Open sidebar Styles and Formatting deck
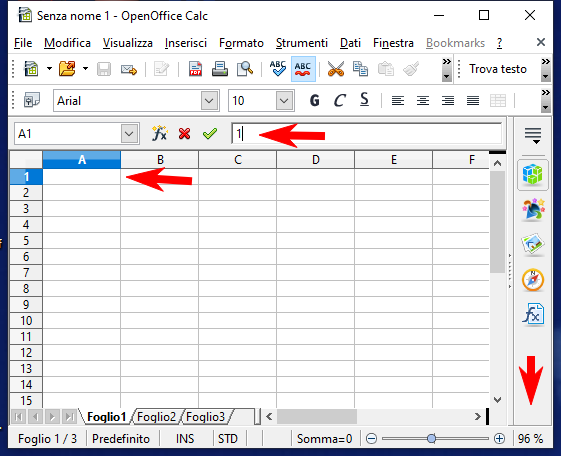This screenshot has height=456, width=561. 533,210
